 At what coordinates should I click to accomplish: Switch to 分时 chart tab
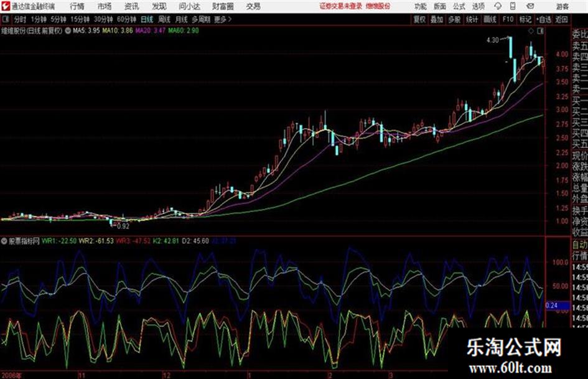click(x=20, y=19)
